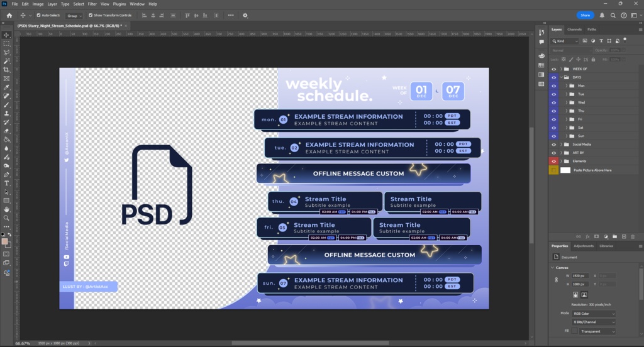Screen dimensions: 644x347
Task: Select the Rectangular Marquee tool
Action: click(6, 43)
